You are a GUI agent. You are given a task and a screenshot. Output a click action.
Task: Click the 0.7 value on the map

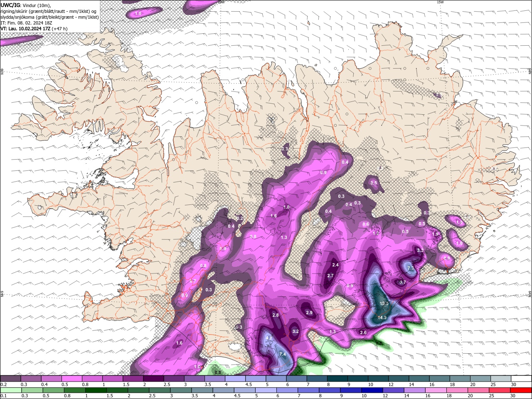[x=193, y=281]
